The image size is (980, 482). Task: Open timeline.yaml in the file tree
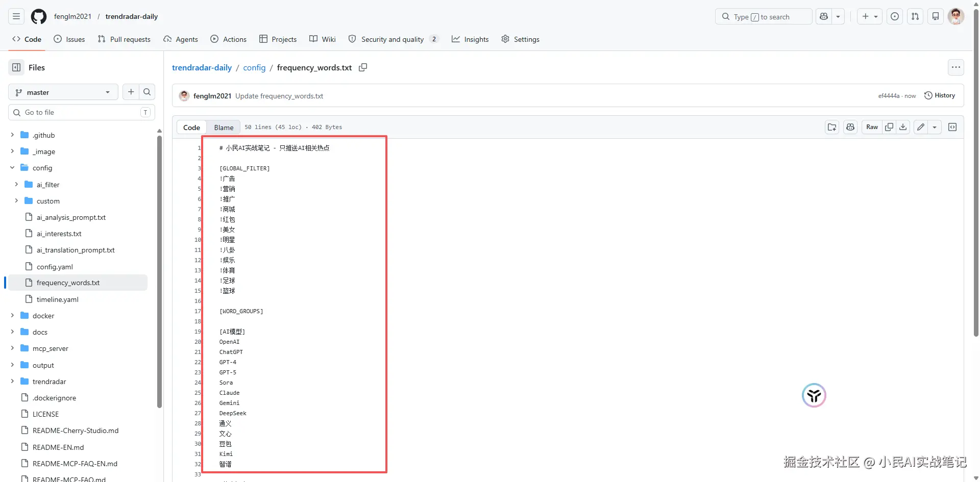tap(58, 299)
